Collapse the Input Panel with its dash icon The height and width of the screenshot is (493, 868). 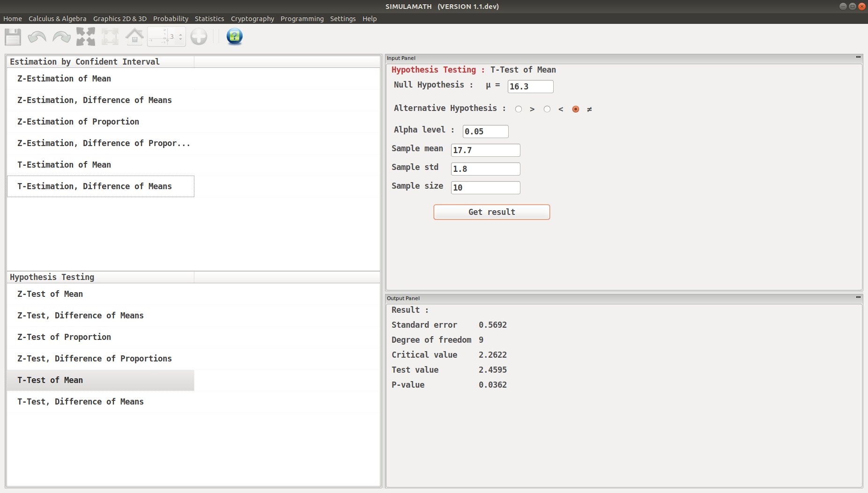(x=858, y=57)
